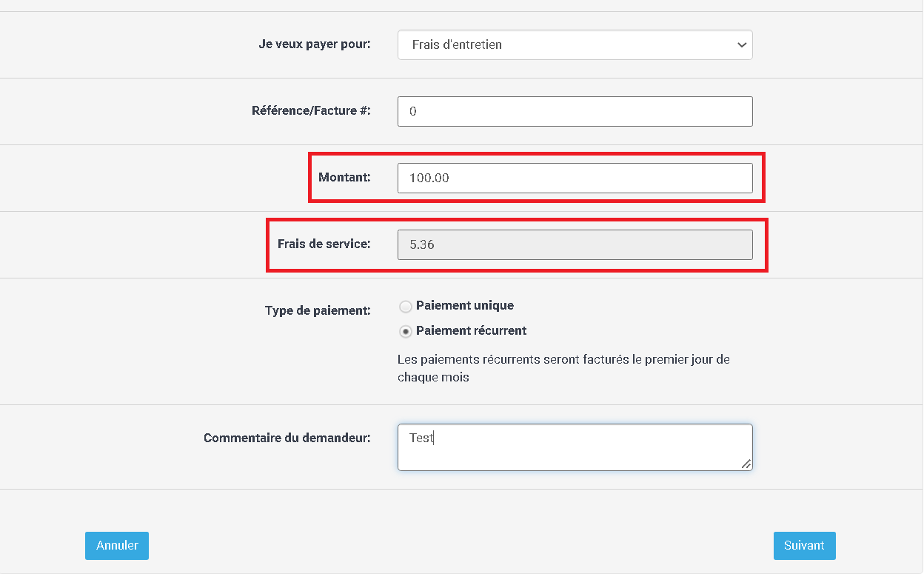Click the "Type de paiement:" label
Image resolution: width=924 pixels, height=574 pixels.
(x=318, y=310)
